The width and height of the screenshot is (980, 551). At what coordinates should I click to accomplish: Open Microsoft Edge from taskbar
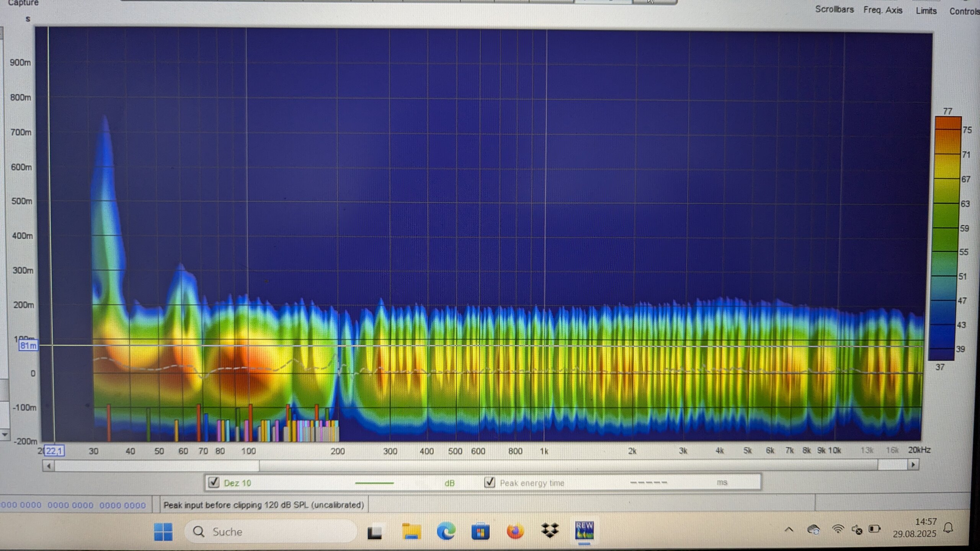(446, 531)
